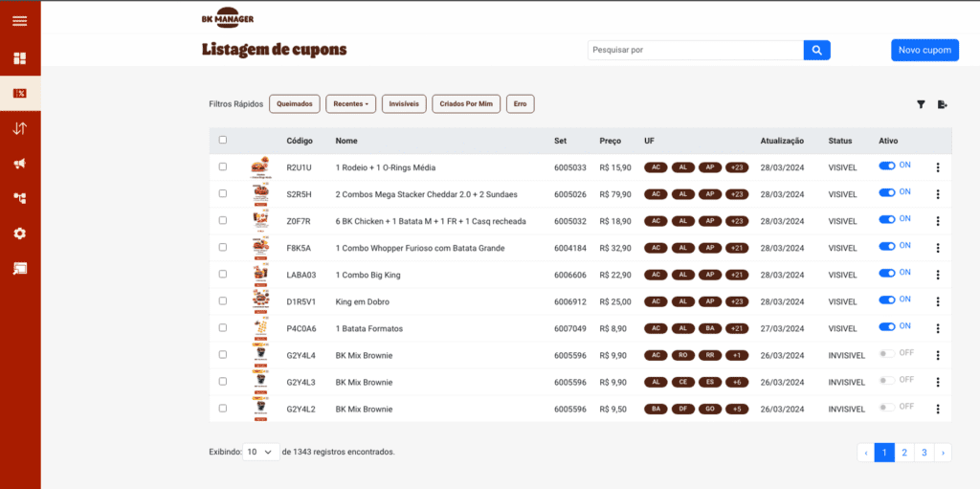The height and width of the screenshot is (489, 980).
Task: Expand the +21 UF badge for P4C0A6
Action: [737, 329]
